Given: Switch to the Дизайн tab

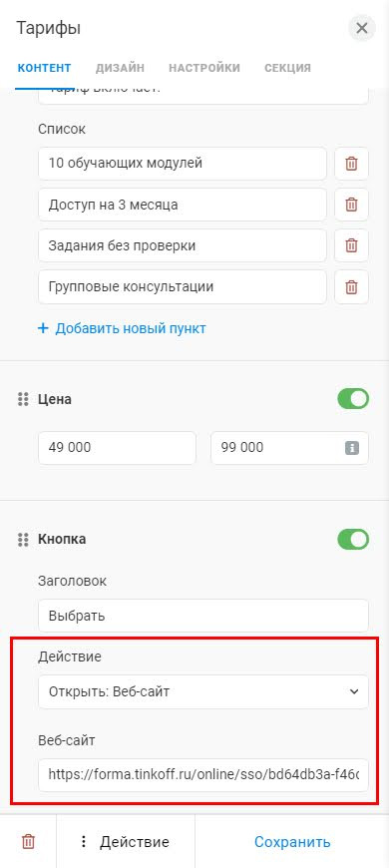Looking at the screenshot, I should [120, 68].
